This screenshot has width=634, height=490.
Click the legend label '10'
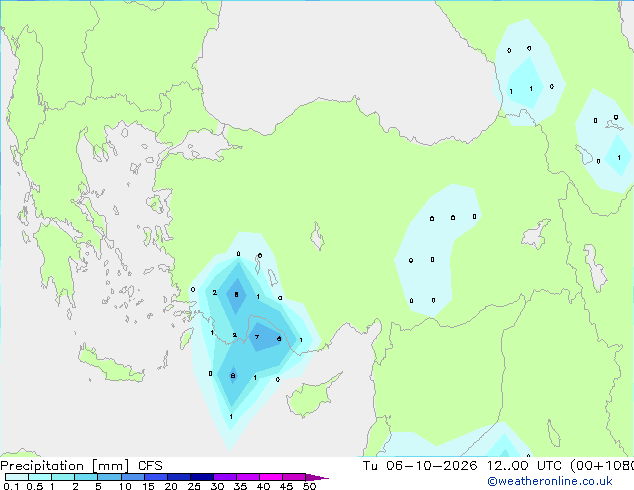125,486
